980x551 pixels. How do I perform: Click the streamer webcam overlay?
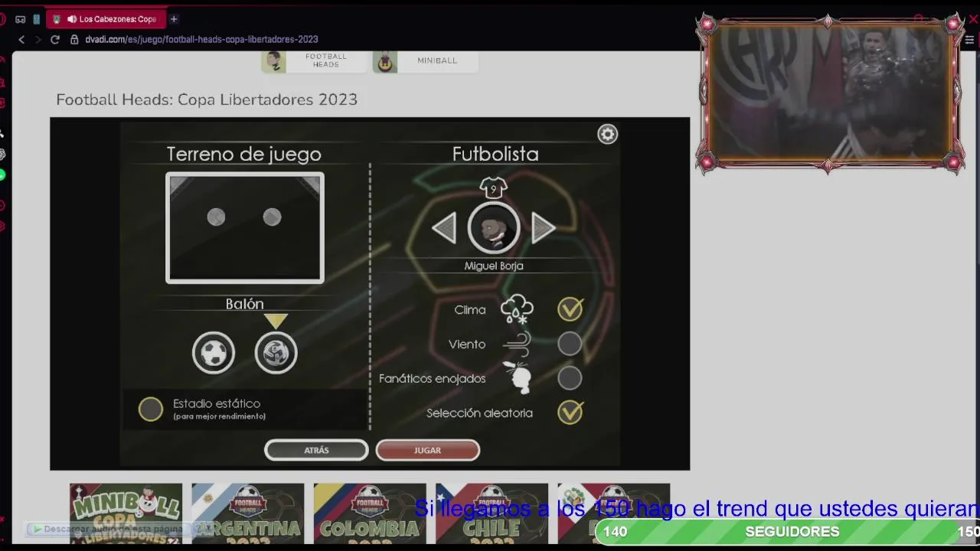[x=829, y=93]
